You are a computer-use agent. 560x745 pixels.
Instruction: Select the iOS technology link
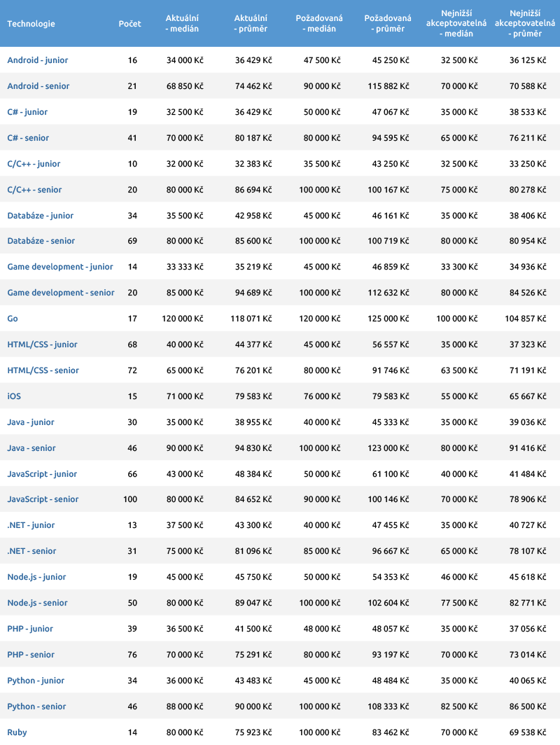click(14, 396)
